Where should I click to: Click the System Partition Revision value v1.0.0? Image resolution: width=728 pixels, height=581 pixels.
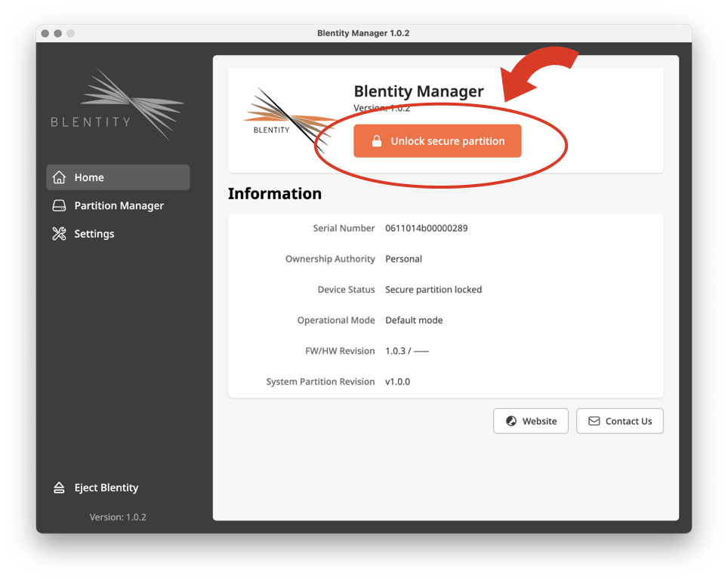(397, 382)
